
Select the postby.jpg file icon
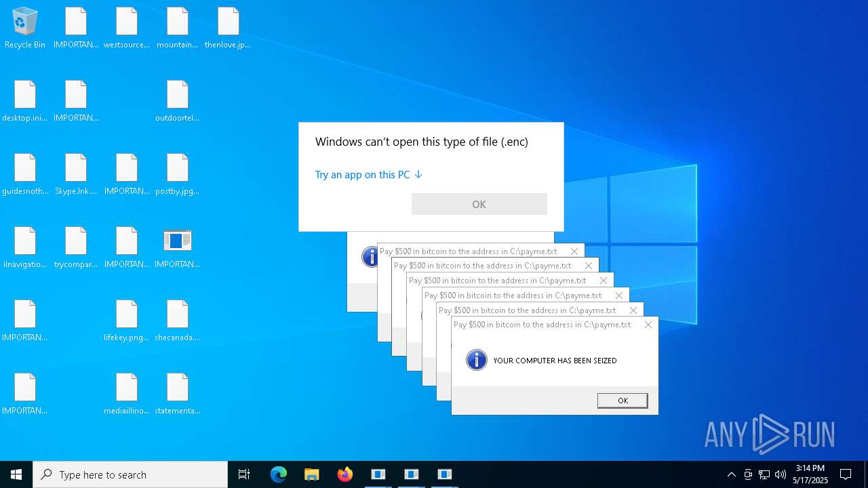[x=178, y=174]
